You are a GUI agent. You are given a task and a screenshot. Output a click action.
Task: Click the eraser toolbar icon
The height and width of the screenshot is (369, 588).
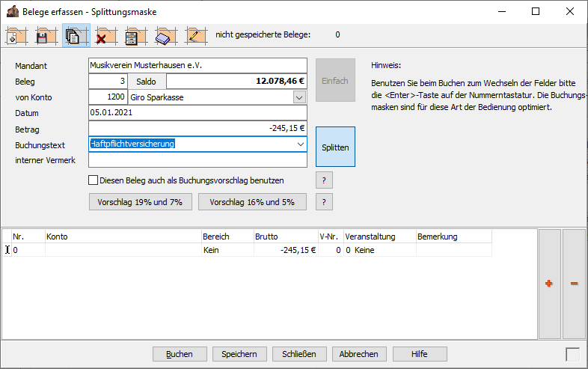[x=165, y=35]
